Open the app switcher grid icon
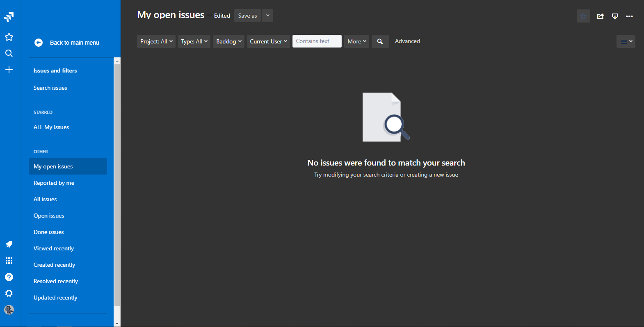This screenshot has height=327, width=644. tap(9, 261)
